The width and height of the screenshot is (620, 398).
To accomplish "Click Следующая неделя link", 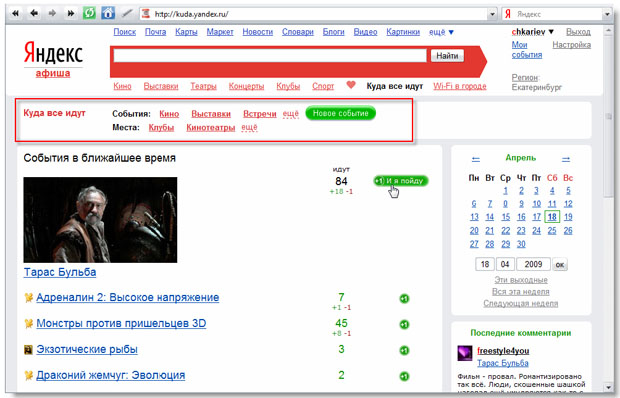I will [521, 304].
